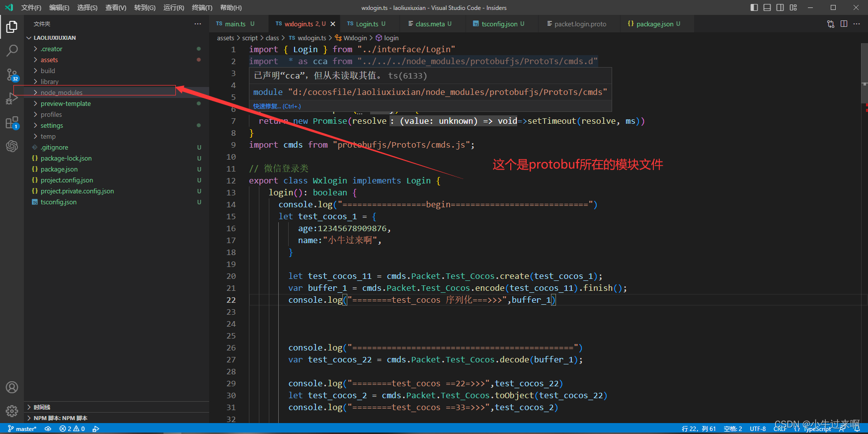
Task: Open the 查看(V) menu
Action: [x=116, y=7]
